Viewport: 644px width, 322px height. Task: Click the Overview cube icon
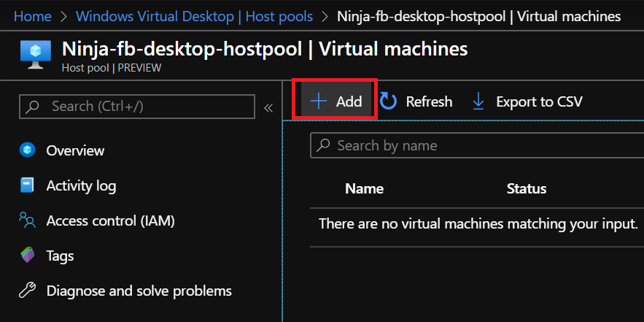28,150
